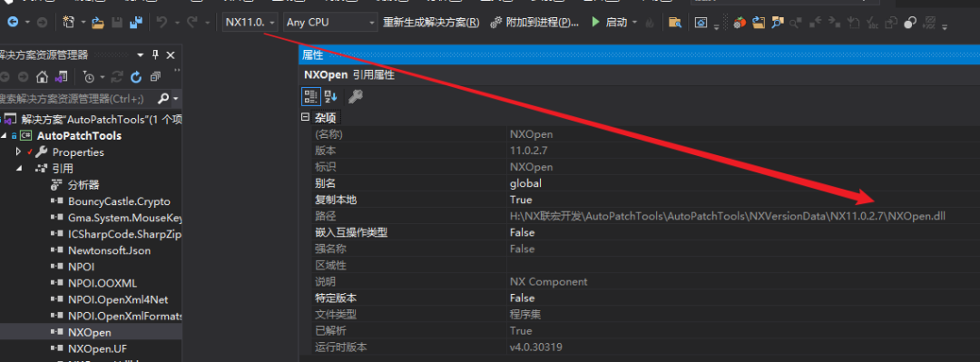Click the Open File folder icon
The width and height of the screenshot is (980, 362).
98,23
